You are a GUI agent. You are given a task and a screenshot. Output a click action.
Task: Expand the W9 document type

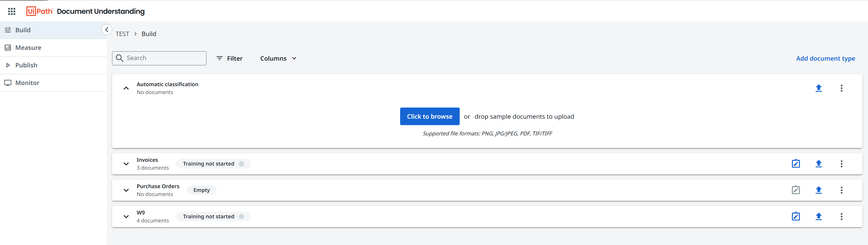pyautogui.click(x=126, y=216)
